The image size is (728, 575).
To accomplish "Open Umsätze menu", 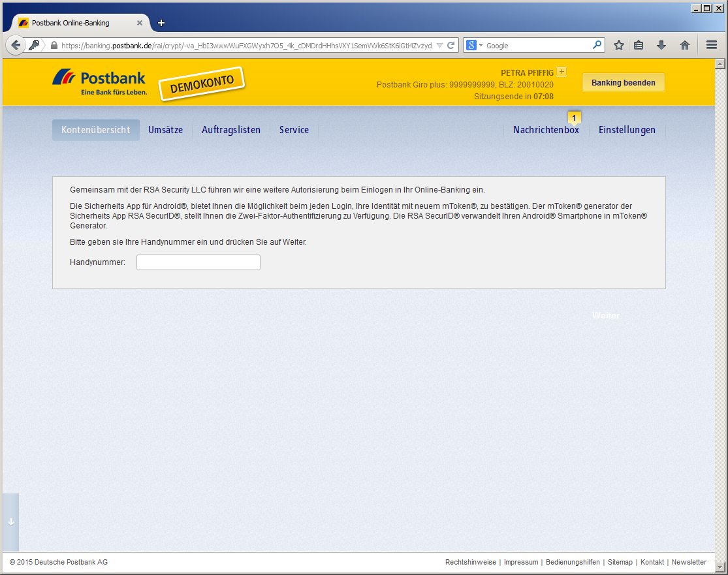I will point(165,130).
